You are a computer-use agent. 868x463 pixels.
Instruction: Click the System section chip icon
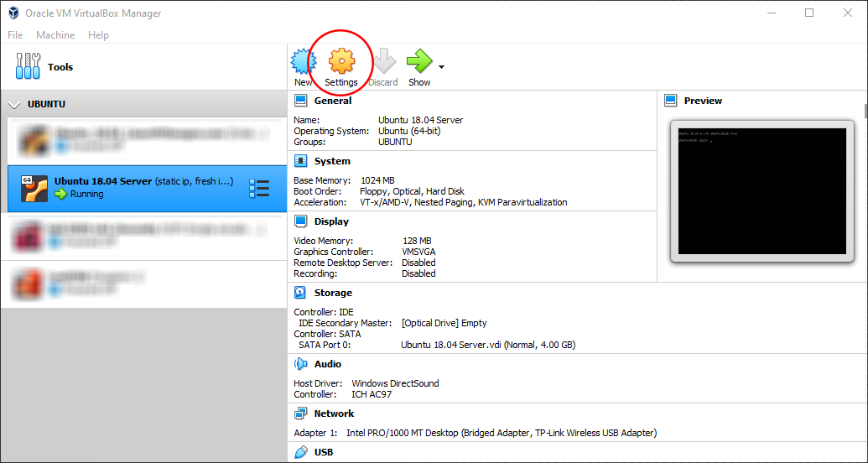point(300,161)
